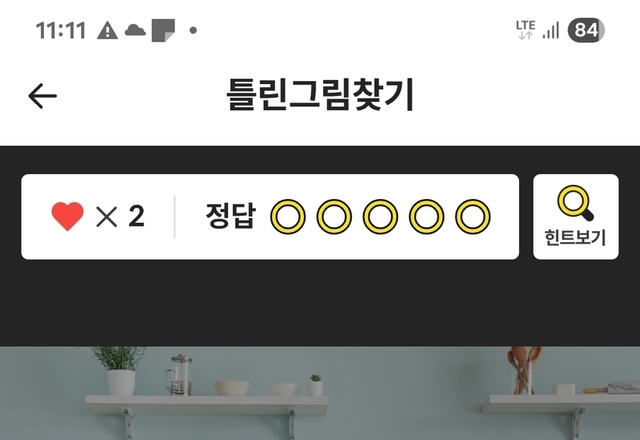640x440 pixels.
Task: Select the fifth yellow answer circle
Action: [473, 217]
